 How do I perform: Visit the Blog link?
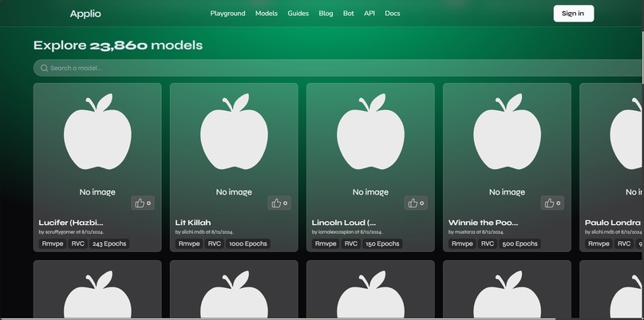[x=326, y=13]
